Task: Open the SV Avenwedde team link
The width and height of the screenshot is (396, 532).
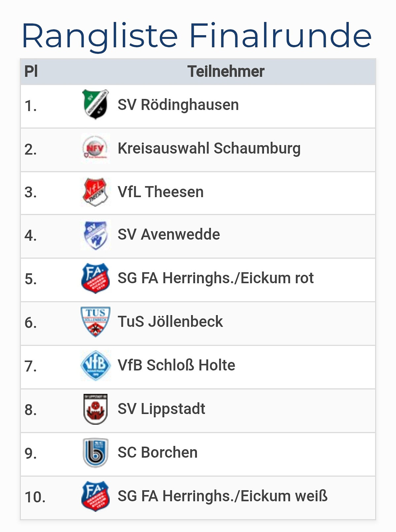Action: tap(169, 235)
